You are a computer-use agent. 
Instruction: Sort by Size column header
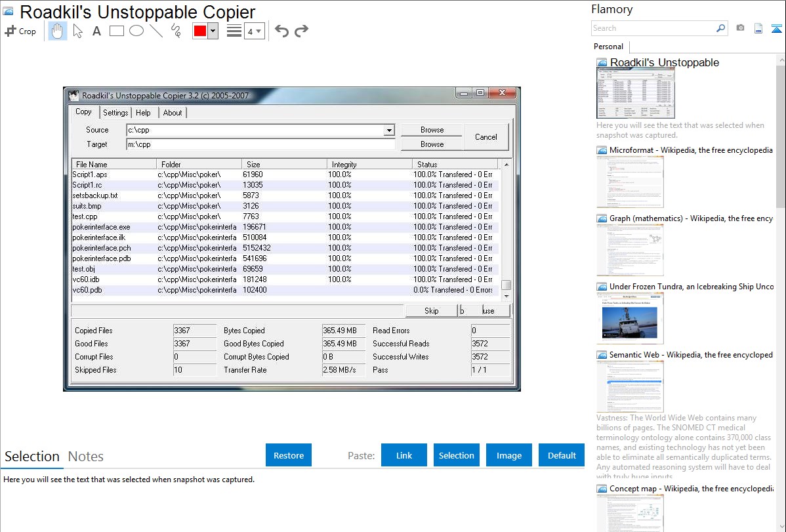click(284, 165)
